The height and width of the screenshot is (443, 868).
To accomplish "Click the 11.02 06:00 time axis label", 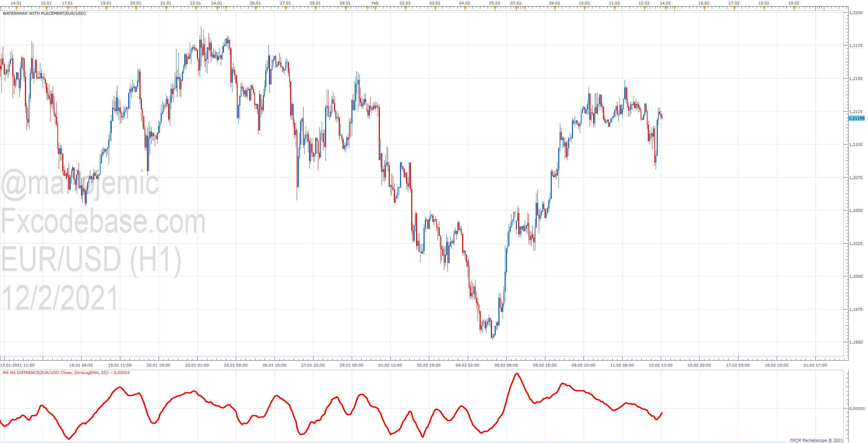I will point(622,365).
